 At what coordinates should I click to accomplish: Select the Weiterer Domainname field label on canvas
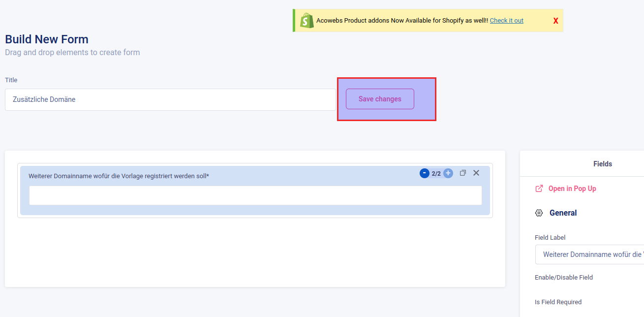click(x=119, y=176)
